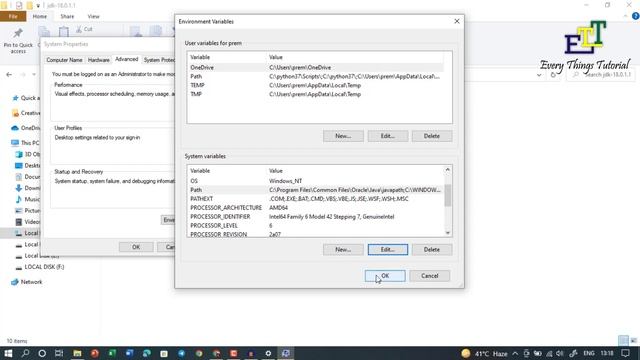Viewport: 640px width, 360px height.
Task: Click the Cut scissors icon in ribbon
Action: point(79,29)
